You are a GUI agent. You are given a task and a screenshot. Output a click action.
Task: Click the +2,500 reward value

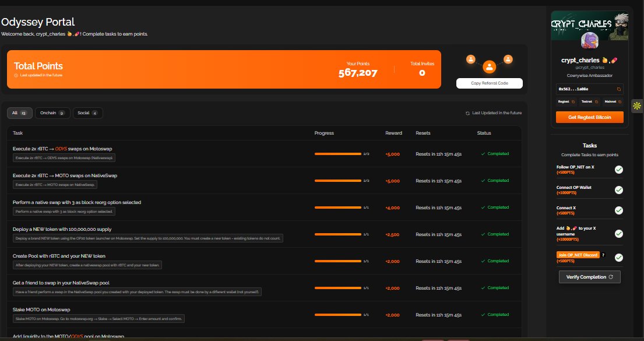pos(392,234)
